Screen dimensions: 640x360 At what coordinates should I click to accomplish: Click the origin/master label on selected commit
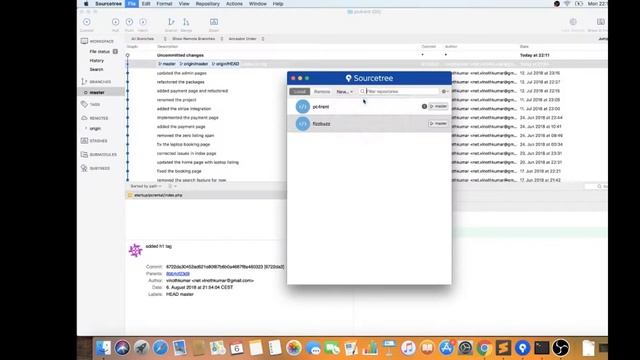point(194,64)
